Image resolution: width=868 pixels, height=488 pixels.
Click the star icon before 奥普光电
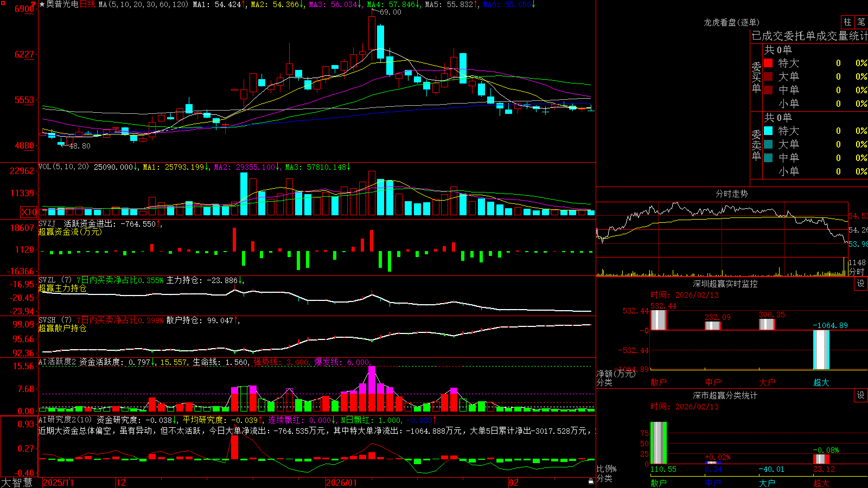tap(42, 4)
